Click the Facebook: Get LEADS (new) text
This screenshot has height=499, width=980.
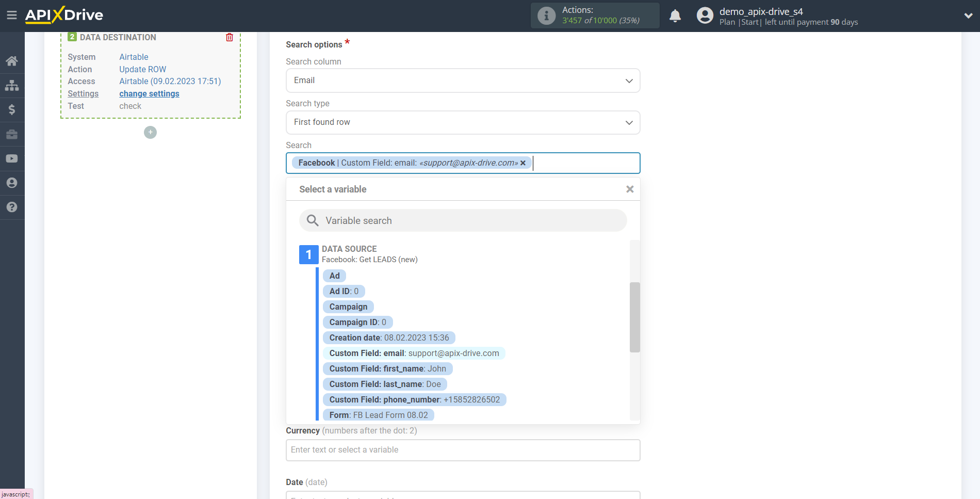pyautogui.click(x=369, y=260)
